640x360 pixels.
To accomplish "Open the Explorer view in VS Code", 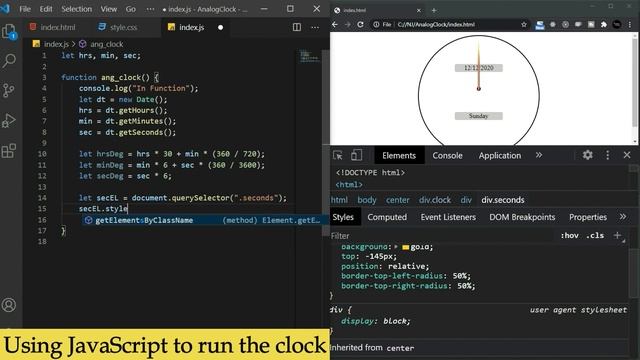I will tap(9, 32).
